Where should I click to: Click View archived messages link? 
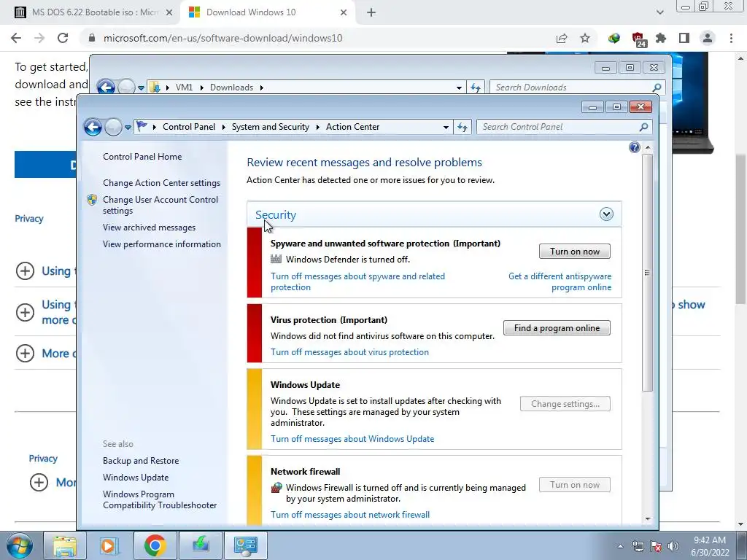[149, 227]
